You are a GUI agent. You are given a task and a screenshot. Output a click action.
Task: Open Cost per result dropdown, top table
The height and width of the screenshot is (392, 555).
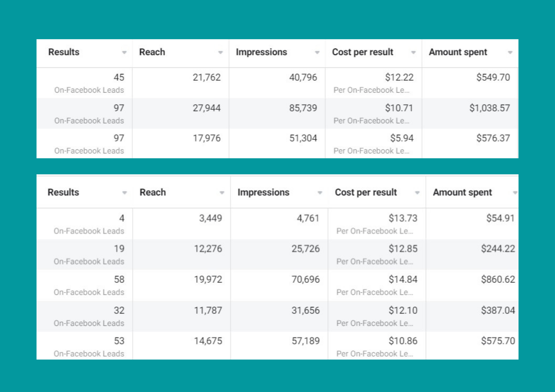click(x=413, y=52)
